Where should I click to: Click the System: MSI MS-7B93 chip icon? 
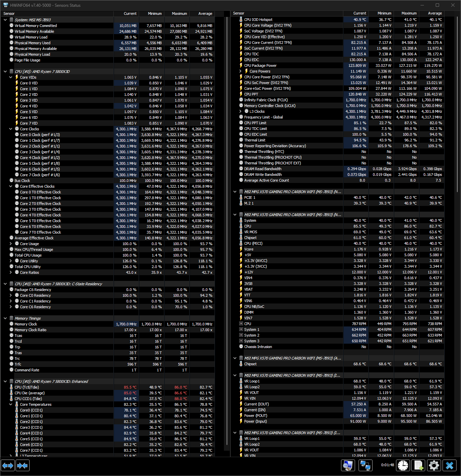pos(11,20)
